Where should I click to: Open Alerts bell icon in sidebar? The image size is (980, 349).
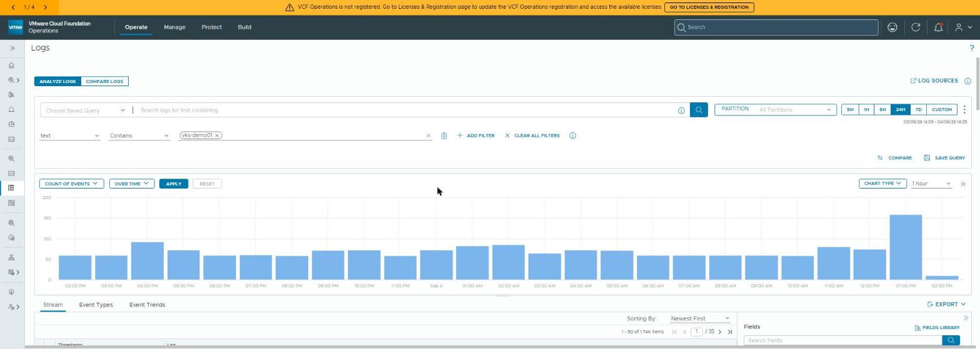click(x=11, y=109)
